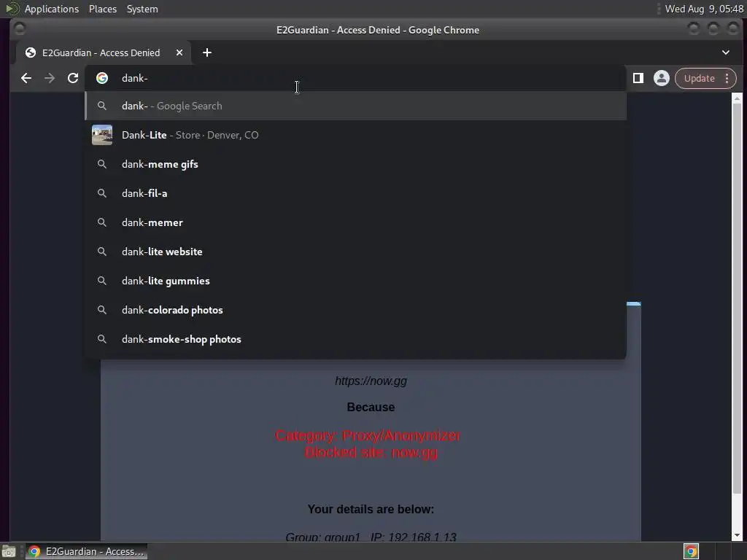Click the scrollbar down arrow
Image resolution: width=747 pixels, height=560 pixels.
(x=737, y=535)
